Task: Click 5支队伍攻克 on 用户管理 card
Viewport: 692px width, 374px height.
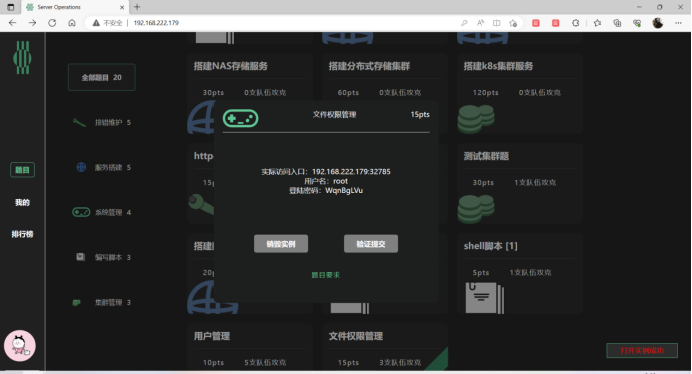Action: [265, 363]
